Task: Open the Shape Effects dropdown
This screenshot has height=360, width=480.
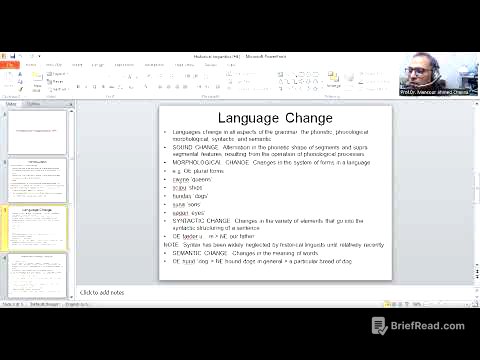Action: point(373,89)
